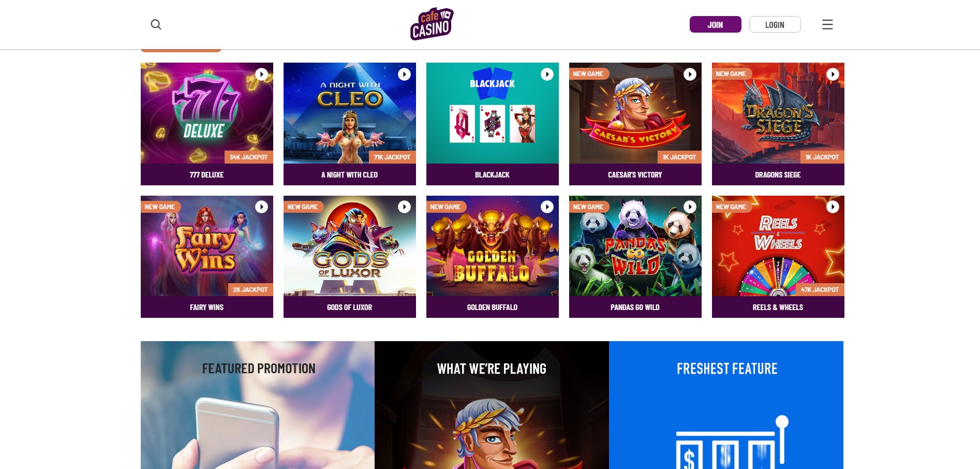Open the What We're Playing panel

[492, 405]
